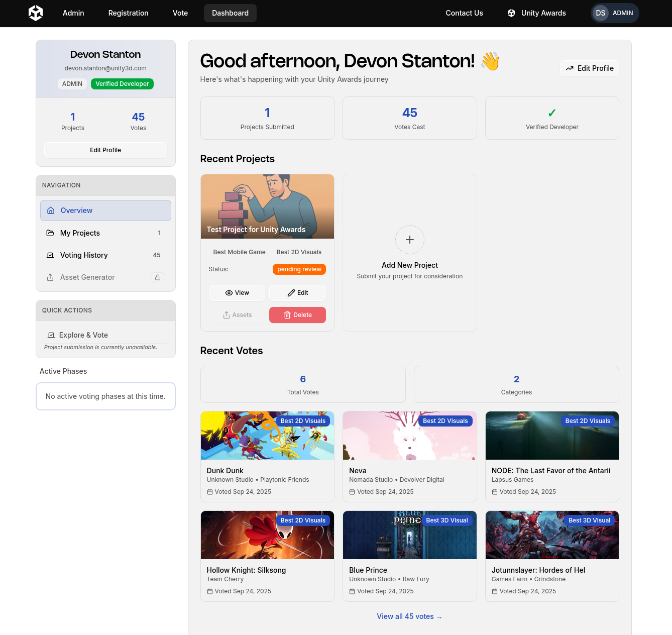Select Explore & Vote quick action

click(83, 335)
